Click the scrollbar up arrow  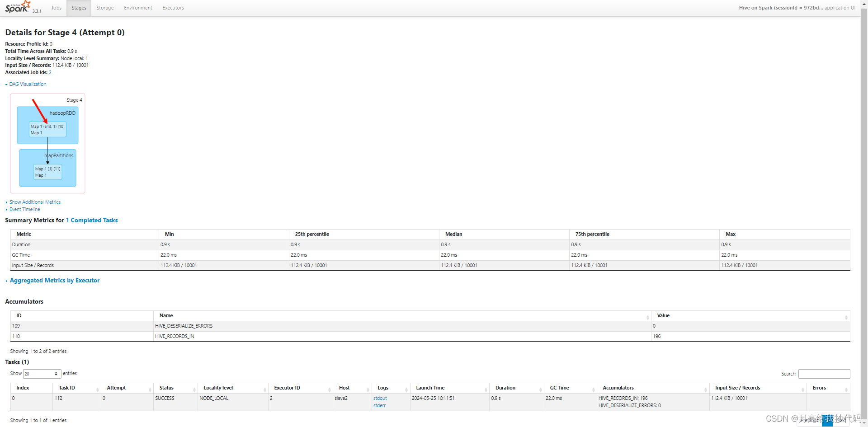(864, 3)
